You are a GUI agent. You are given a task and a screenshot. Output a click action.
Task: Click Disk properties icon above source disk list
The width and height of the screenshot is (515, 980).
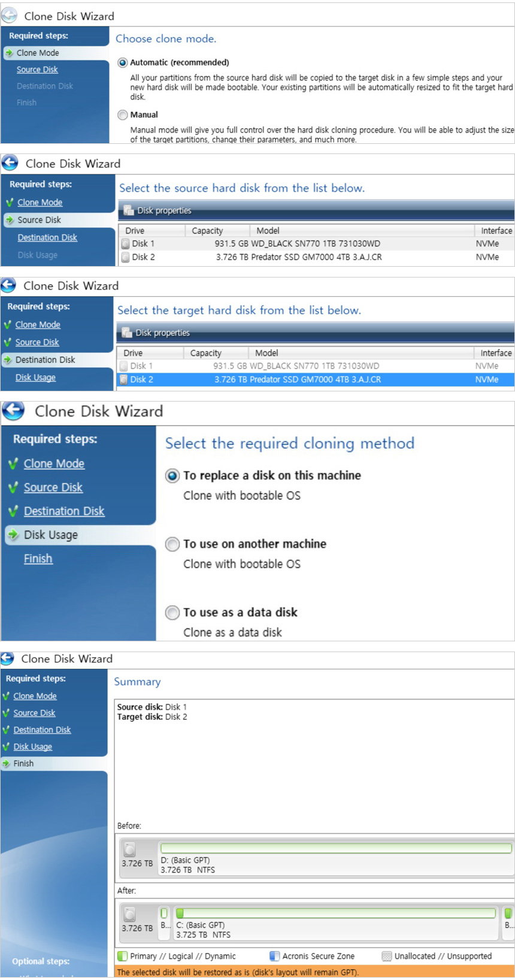(128, 210)
